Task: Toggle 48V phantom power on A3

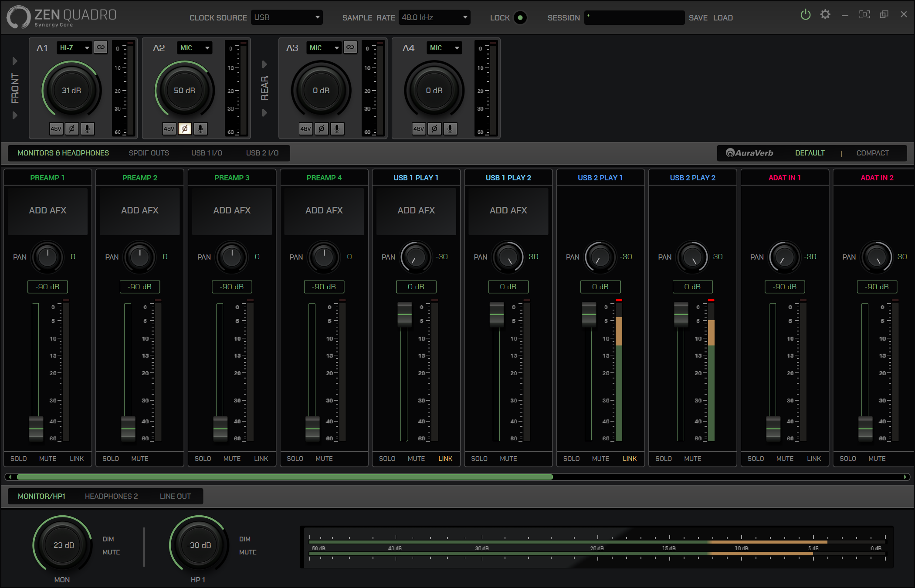Action: pos(306,128)
